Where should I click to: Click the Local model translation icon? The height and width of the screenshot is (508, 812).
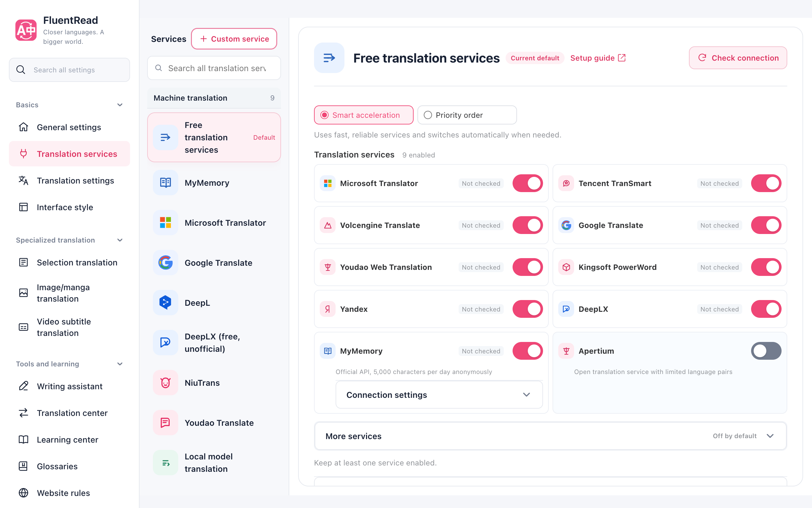tap(166, 463)
